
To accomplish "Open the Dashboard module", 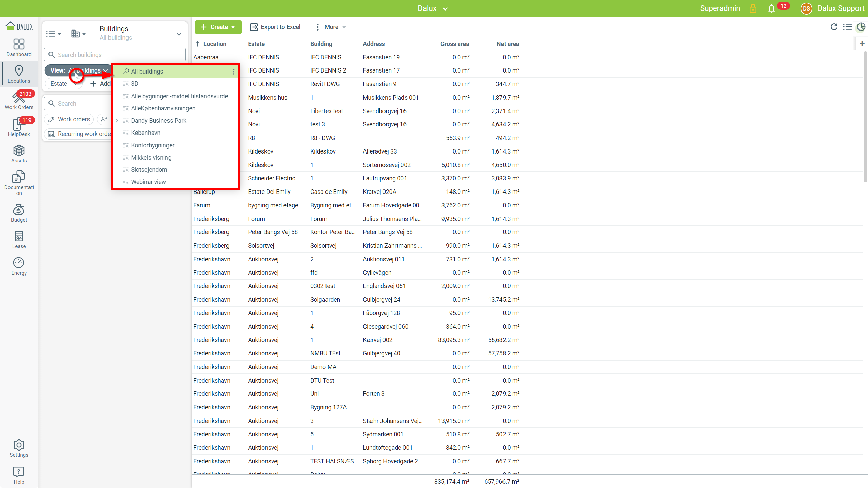I will pos(19,47).
